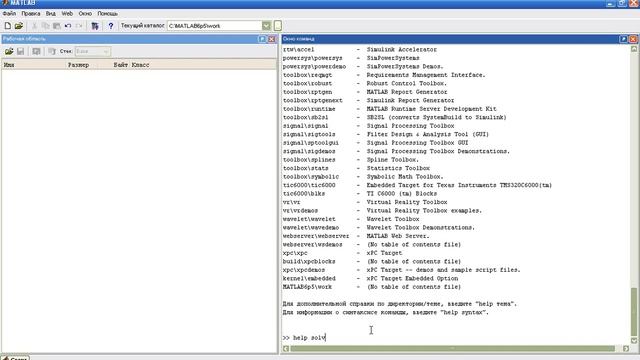This screenshot has height=360, width=640.
Task: Close the command window panel
Action: pos(633,39)
